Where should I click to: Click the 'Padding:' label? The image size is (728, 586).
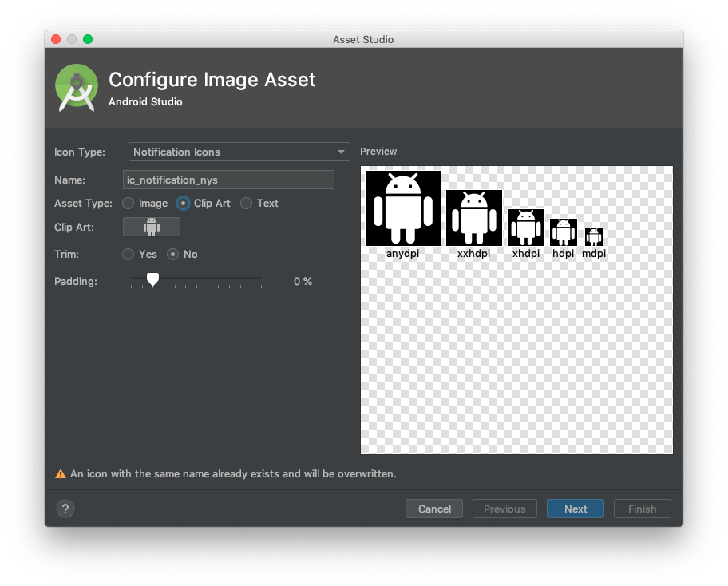point(76,281)
